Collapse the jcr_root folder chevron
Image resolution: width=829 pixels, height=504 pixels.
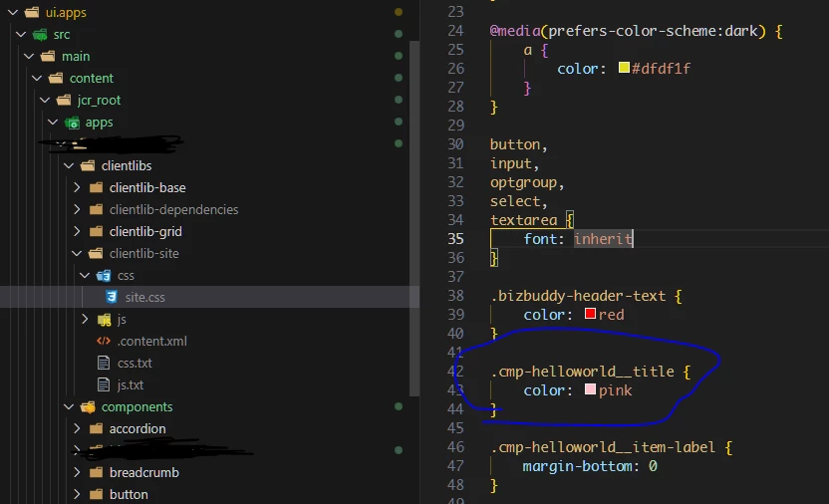click(45, 100)
